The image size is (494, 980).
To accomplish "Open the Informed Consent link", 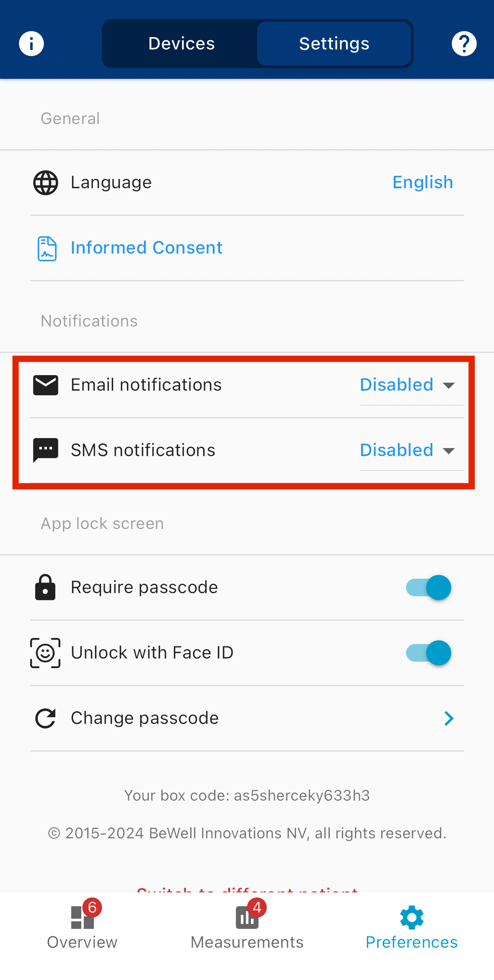I will pyautogui.click(x=146, y=248).
